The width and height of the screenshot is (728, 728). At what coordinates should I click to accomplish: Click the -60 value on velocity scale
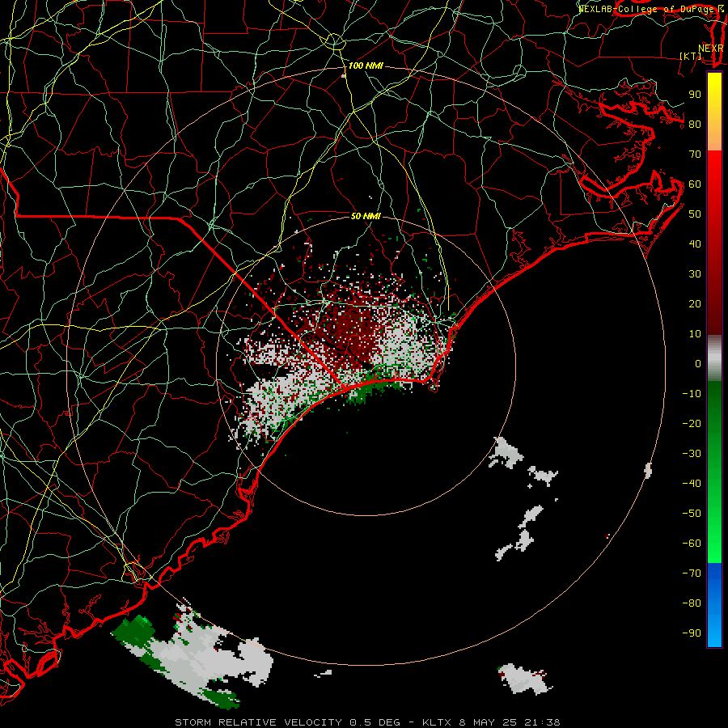pyautogui.click(x=692, y=544)
